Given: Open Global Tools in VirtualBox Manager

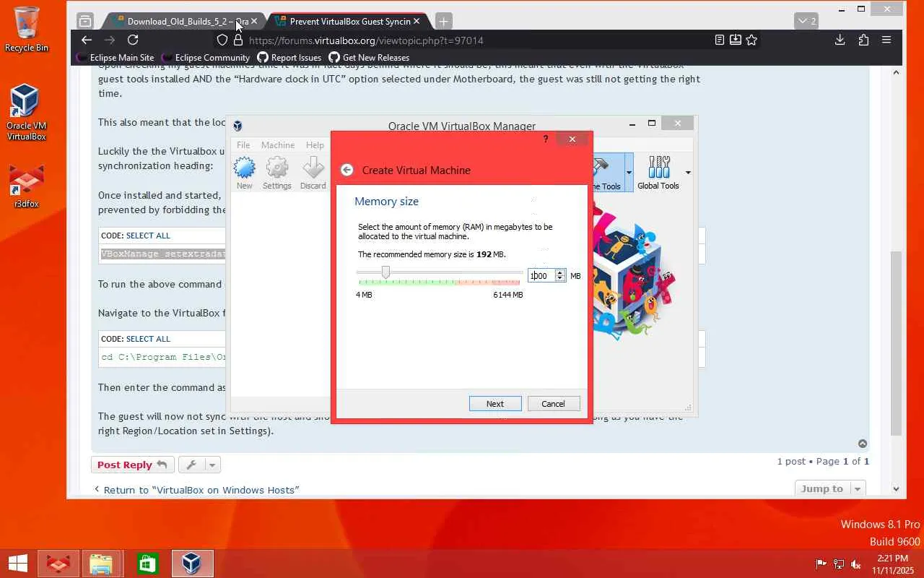Looking at the screenshot, I should click(x=658, y=173).
